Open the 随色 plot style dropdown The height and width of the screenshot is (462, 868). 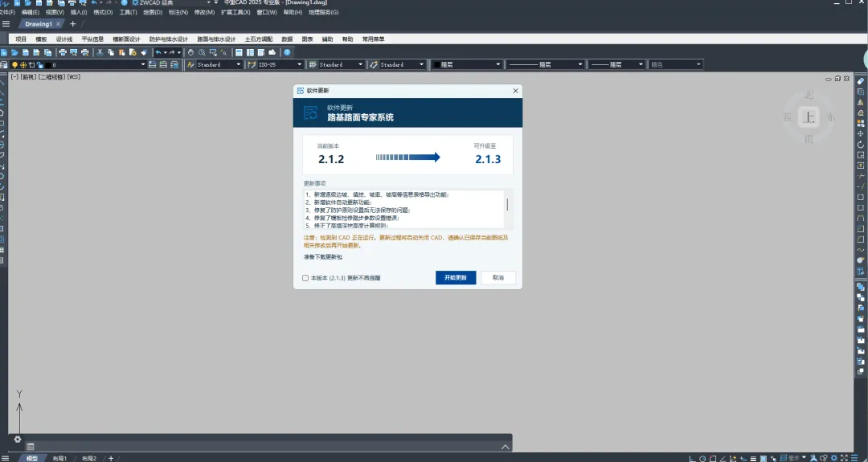tap(698, 65)
